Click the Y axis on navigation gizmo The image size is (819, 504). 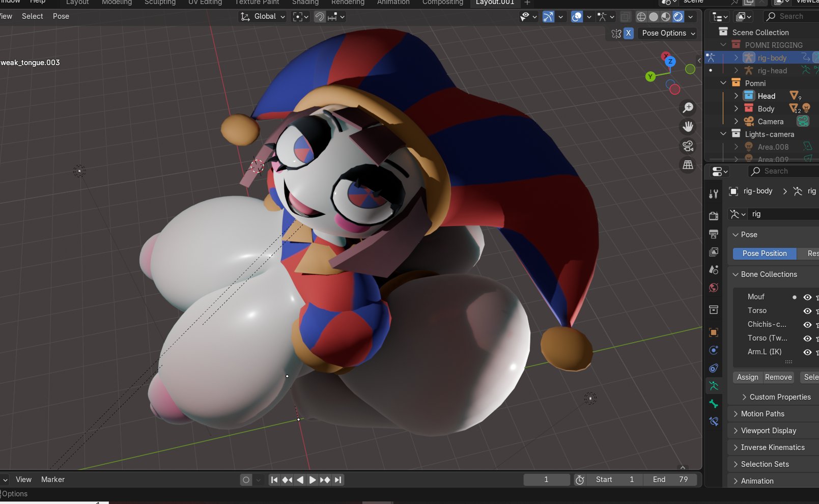pos(650,76)
